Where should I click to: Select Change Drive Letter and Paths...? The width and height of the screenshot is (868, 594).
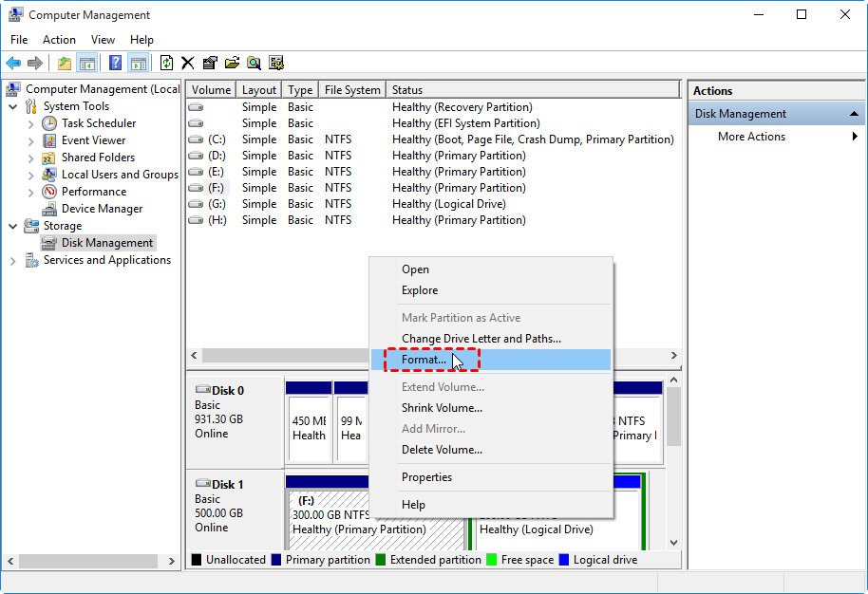coord(490,339)
